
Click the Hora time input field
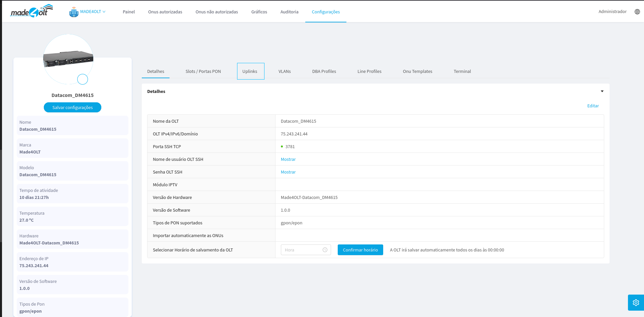pos(302,250)
